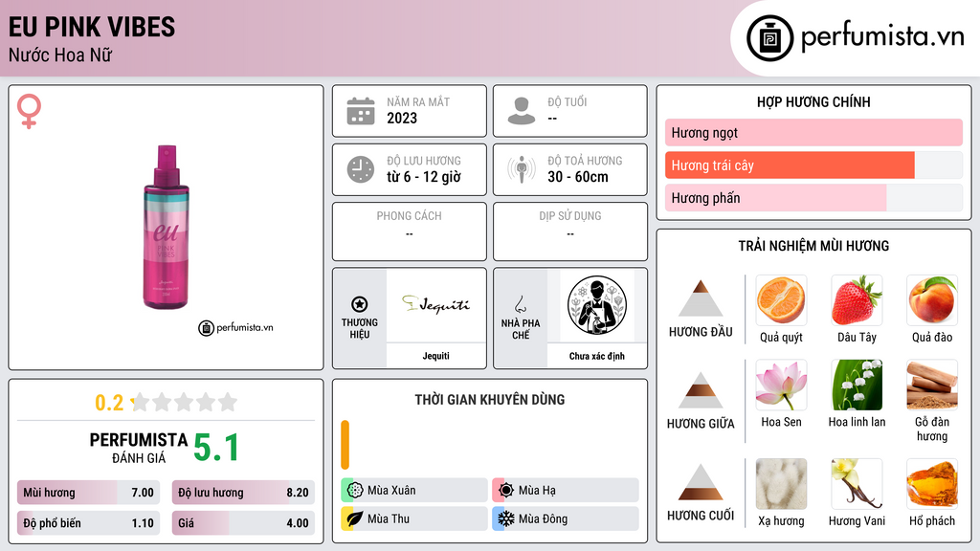Click the clock icon beside Độ lưu hương

(361, 169)
